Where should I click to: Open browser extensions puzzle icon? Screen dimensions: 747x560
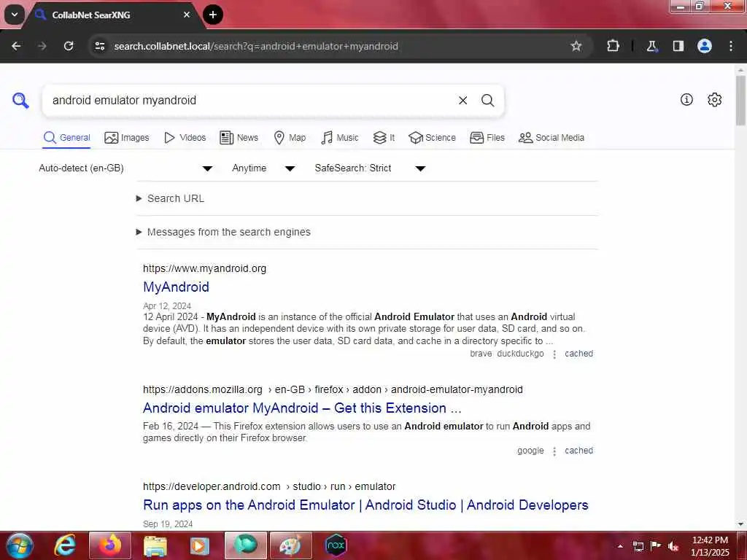(613, 46)
